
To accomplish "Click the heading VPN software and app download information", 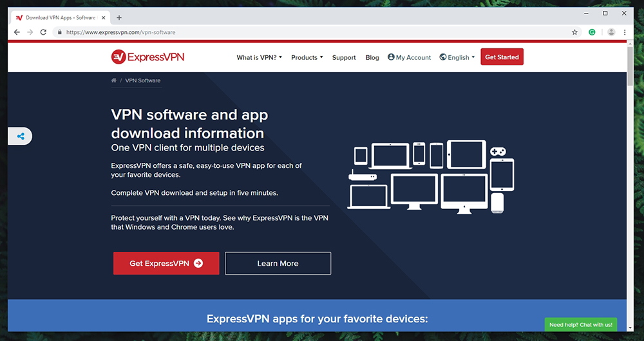I will coord(189,124).
